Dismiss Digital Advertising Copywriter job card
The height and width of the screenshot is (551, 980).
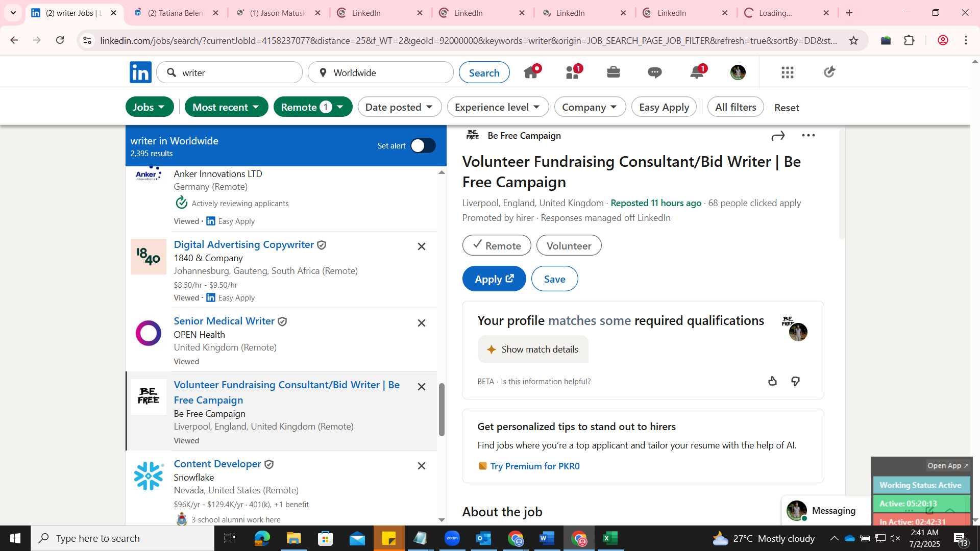coord(422,246)
